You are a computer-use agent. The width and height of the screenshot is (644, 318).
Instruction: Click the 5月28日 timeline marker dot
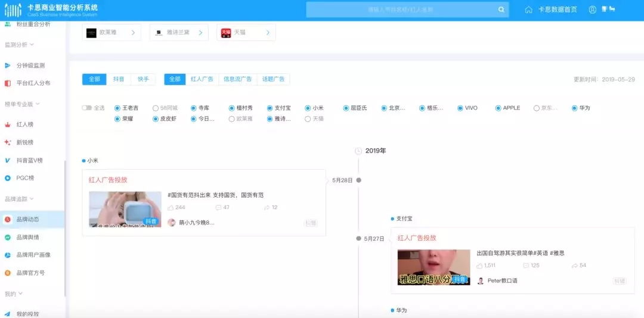(x=358, y=180)
